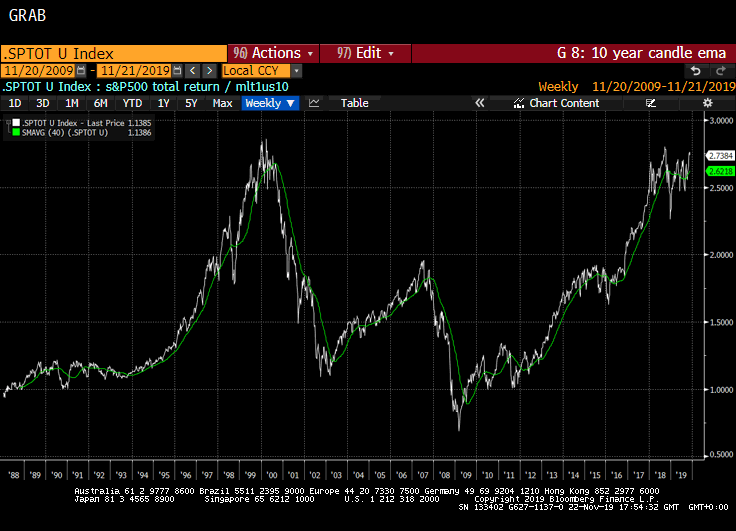Viewport: 736px width, 531px height.
Task: Collapse toolbar with double chevron icon
Action: coord(479,103)
